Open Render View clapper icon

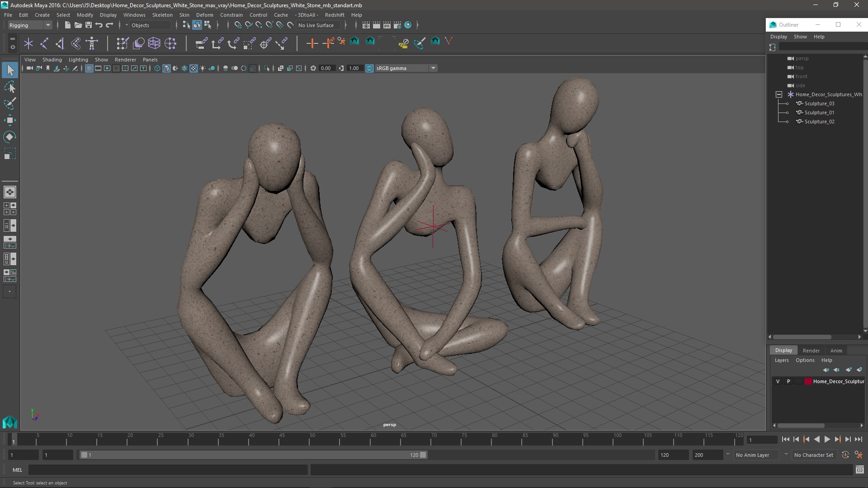click(x=366, y=25)
